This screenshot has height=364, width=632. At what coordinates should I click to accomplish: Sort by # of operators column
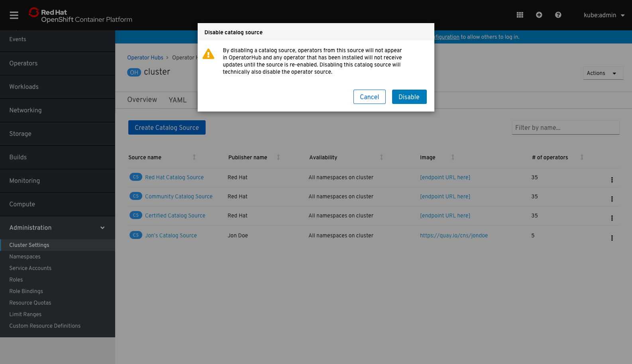(582, 157)
